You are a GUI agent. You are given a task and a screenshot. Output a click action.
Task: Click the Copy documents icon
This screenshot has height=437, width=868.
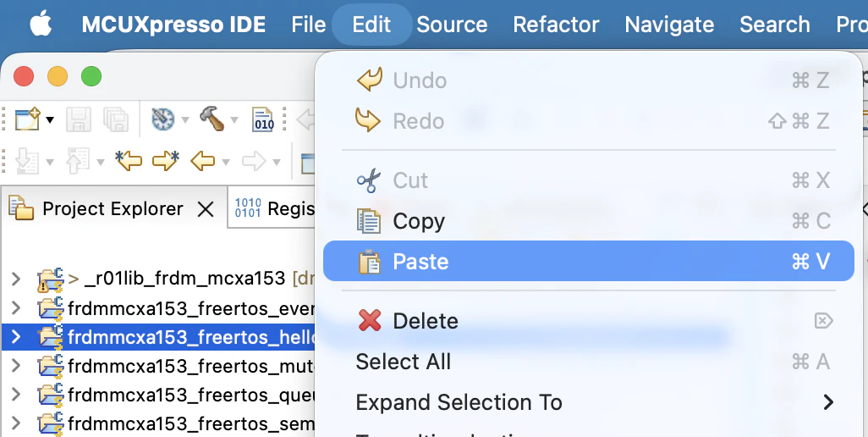pyautogui.click(x=369, y=221)
